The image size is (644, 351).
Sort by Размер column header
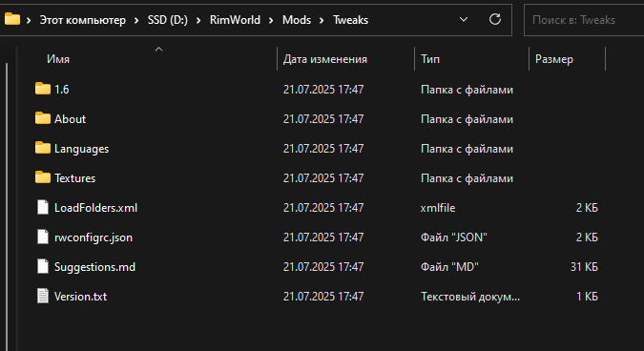click(x=554, y=59)
